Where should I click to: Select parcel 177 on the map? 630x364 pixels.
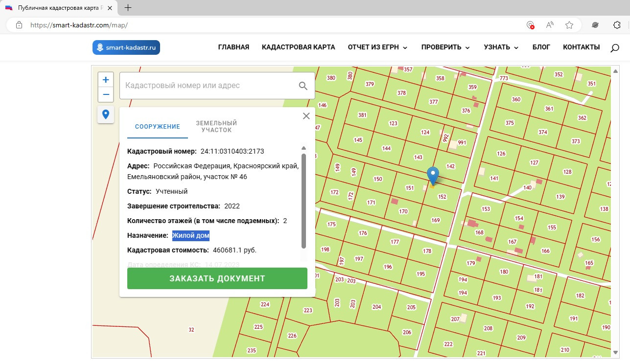click(395, 242)
